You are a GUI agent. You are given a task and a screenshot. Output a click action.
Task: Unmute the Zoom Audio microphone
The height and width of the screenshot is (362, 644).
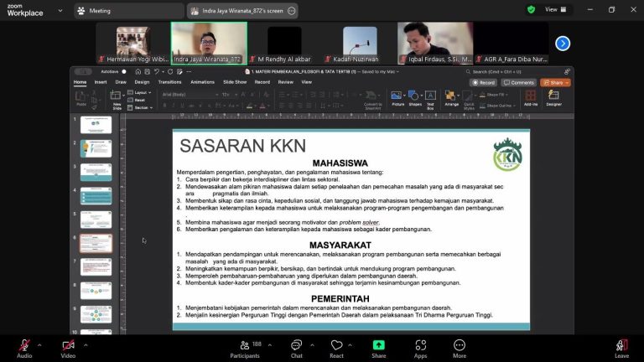(24, 349)
